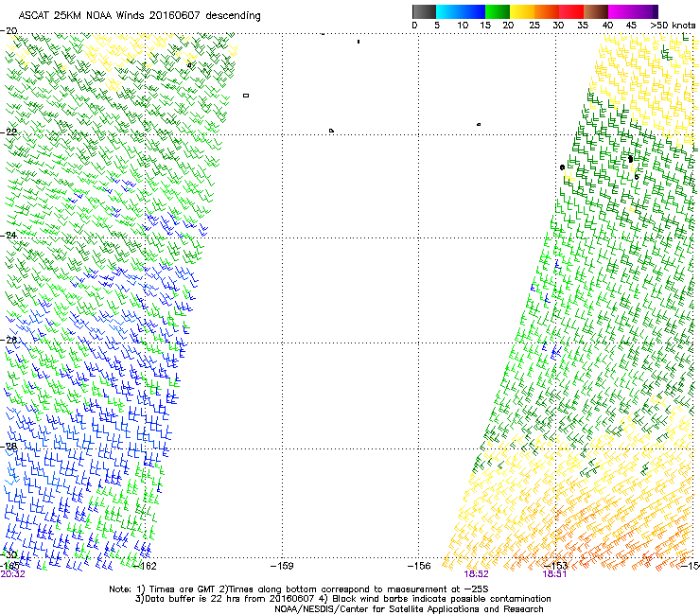Click the '25' label under the color bar
The height and width of the screenshot is (615, 700).
coord(534,26)
